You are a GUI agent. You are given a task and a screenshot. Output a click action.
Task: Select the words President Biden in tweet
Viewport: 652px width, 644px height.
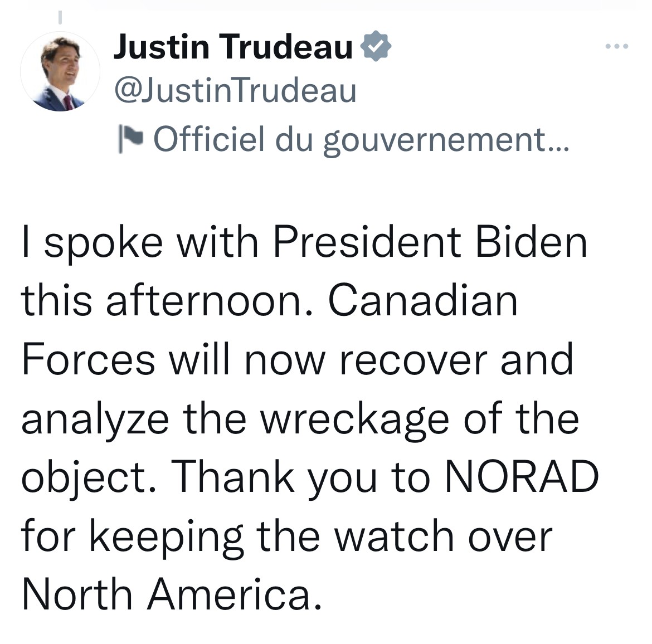430,242
